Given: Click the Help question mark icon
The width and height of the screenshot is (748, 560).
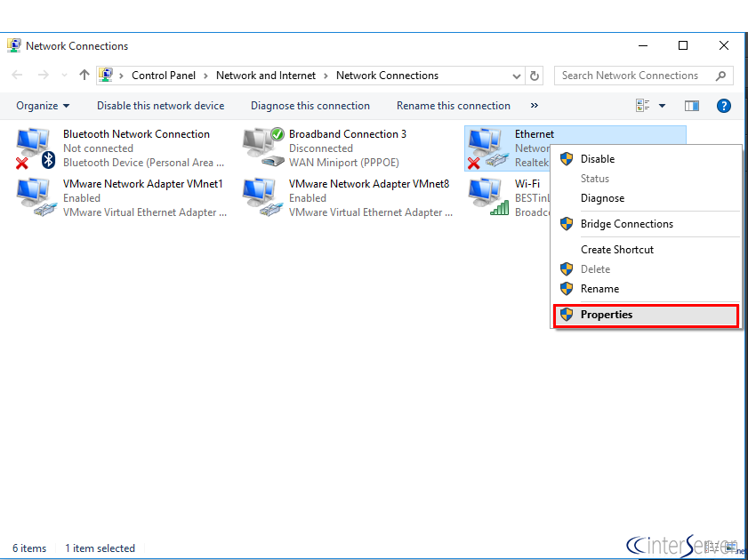Looking at the screenshot, I should coord(723,106).
